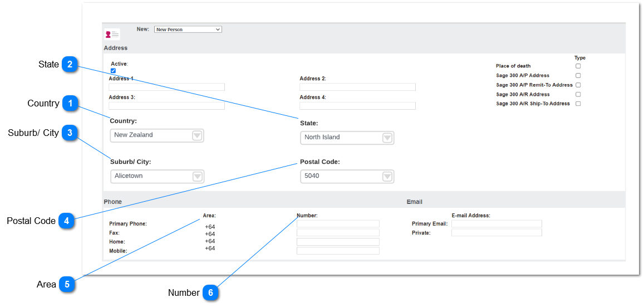The width and height of the screenshot is (644, 307).
Task: Click the Postal Code field label
Action: tap(320, 162)
